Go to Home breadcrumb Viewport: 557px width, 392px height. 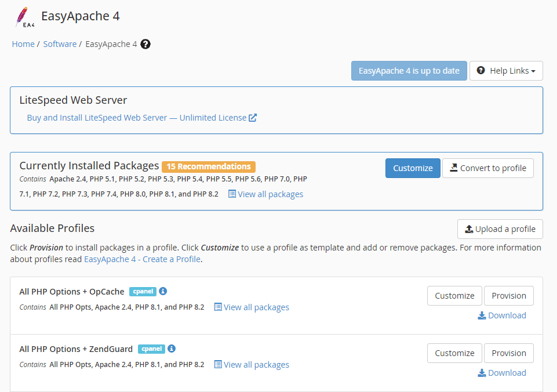(x=23, y=44)
